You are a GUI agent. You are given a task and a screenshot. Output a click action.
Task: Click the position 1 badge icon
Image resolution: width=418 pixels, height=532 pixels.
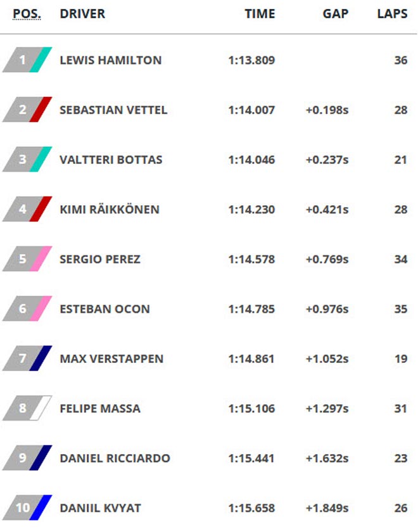(x=26, y=60)
